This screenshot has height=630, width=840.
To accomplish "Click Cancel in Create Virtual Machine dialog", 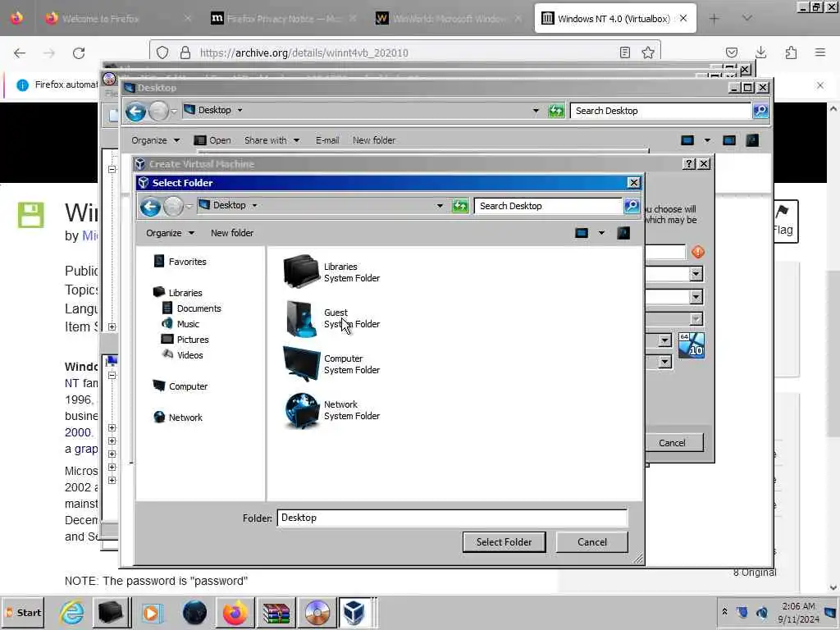I will click(673, 442).
